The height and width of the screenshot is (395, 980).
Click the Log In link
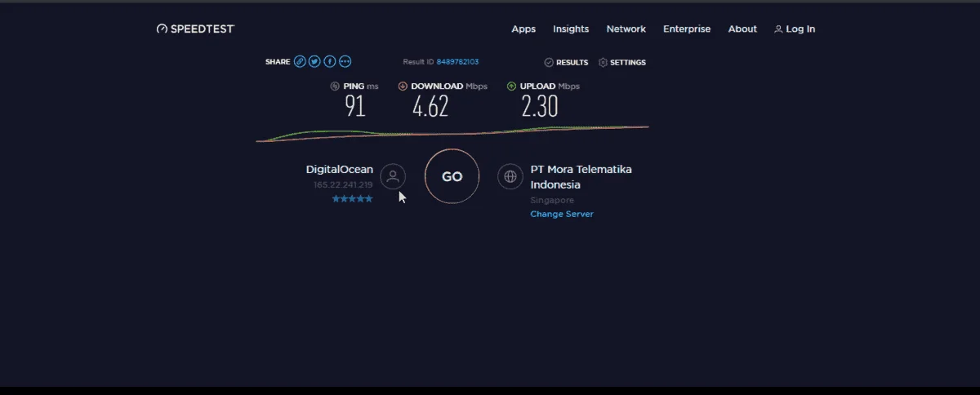(795, 29)
